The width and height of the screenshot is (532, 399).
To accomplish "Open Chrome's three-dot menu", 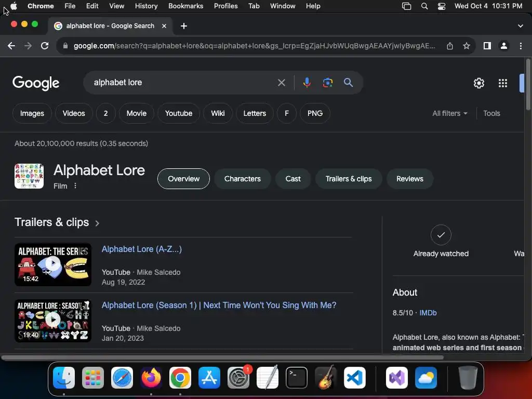I will (x=521, y=46).
